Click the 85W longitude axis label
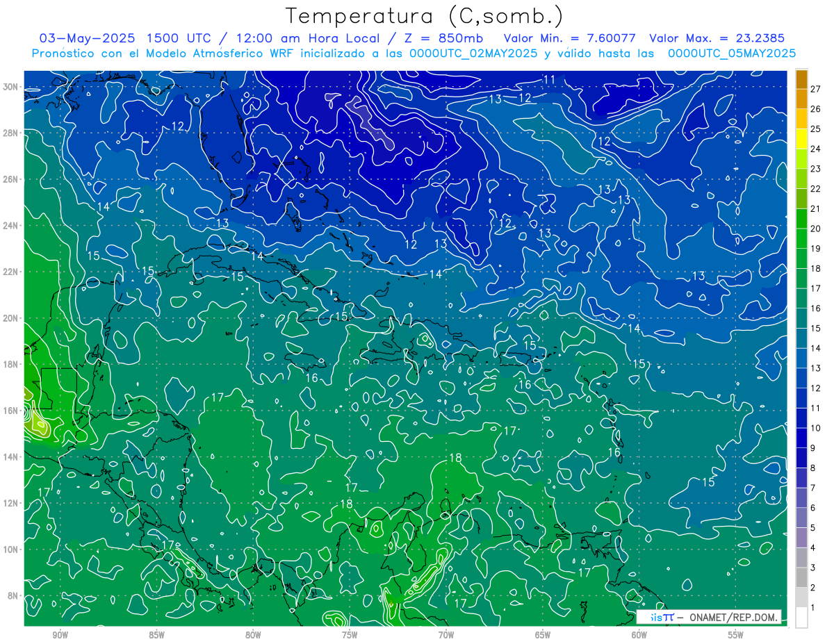Screen dimensions: 834x644 156,635
